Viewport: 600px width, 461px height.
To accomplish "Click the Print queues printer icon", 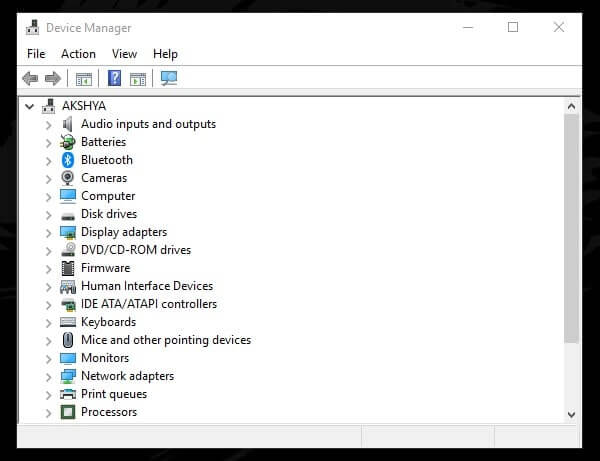I will tap(68, 394).
